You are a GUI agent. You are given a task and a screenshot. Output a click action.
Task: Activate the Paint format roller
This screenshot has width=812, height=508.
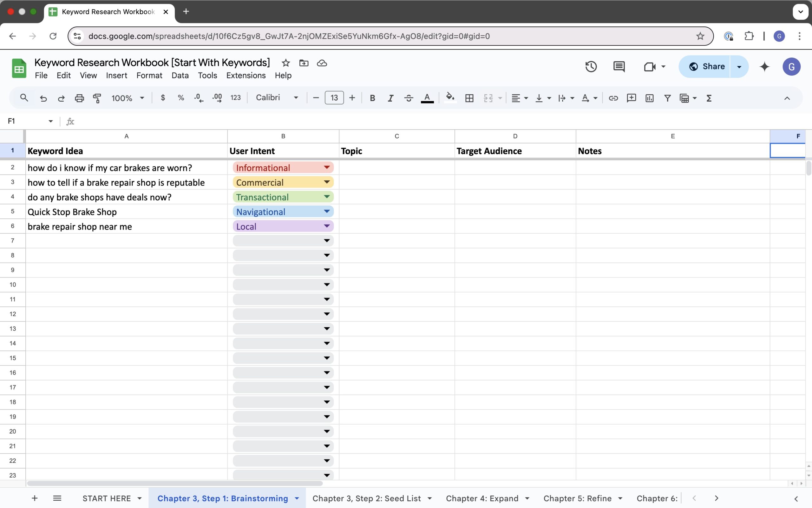click(97, 98)
